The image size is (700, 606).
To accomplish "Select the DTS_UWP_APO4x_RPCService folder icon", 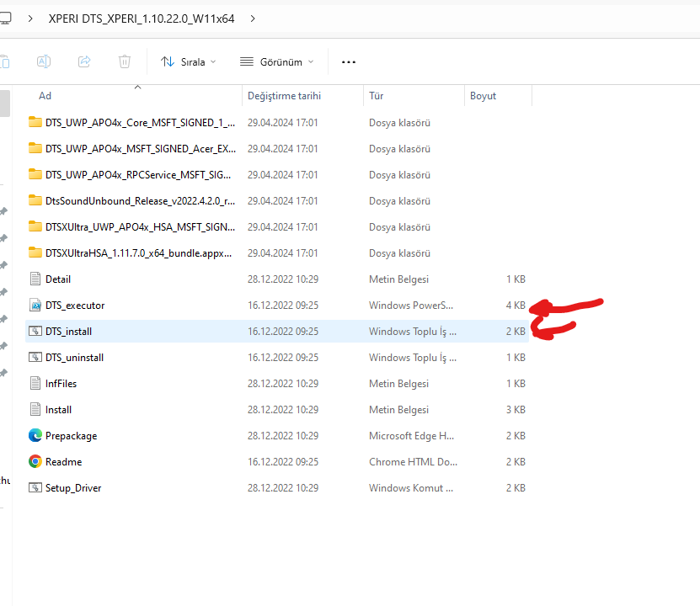I will point(35,174).
